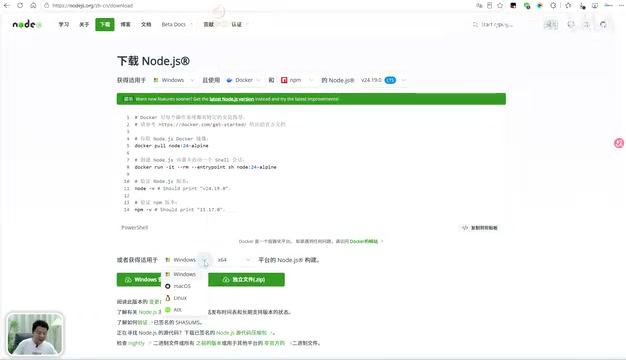Open the 贡献 navigation item
Screen dimensions: 626x360
209,24
